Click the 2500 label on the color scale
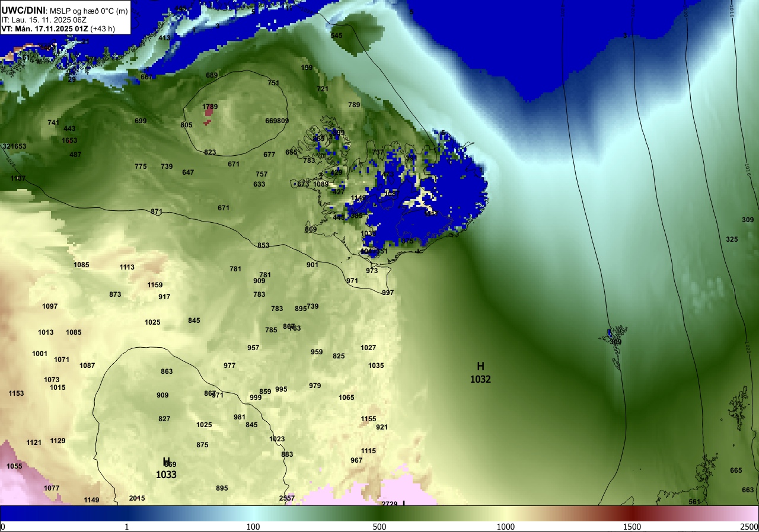The width and height of the screenshot is (759, 532). point(750,527)
